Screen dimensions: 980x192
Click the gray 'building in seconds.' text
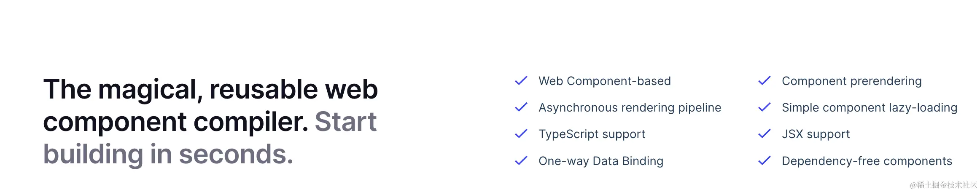(x=168, y=154)
